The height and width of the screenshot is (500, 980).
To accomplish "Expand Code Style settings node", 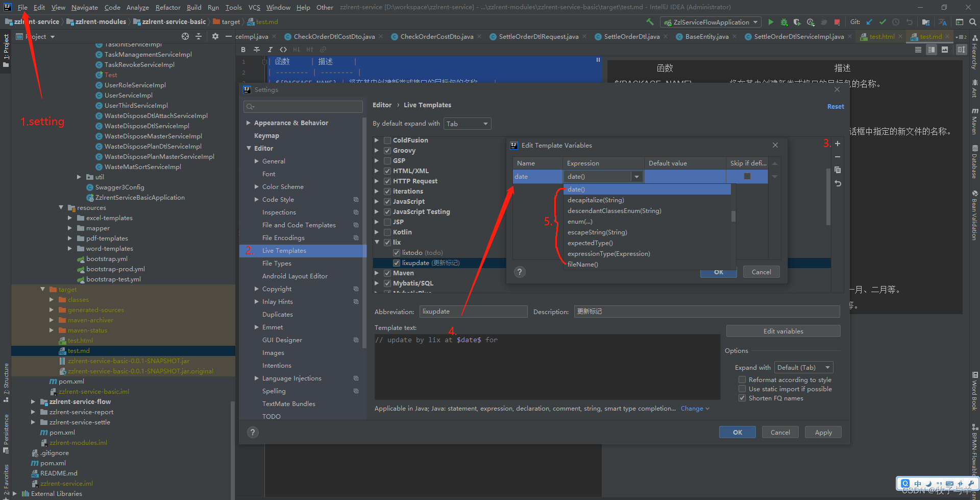I will 257,200.
